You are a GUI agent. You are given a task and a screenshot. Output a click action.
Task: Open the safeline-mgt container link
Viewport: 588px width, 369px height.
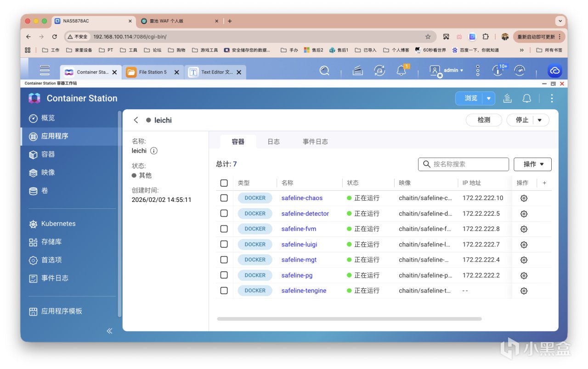tap(299, 260)
